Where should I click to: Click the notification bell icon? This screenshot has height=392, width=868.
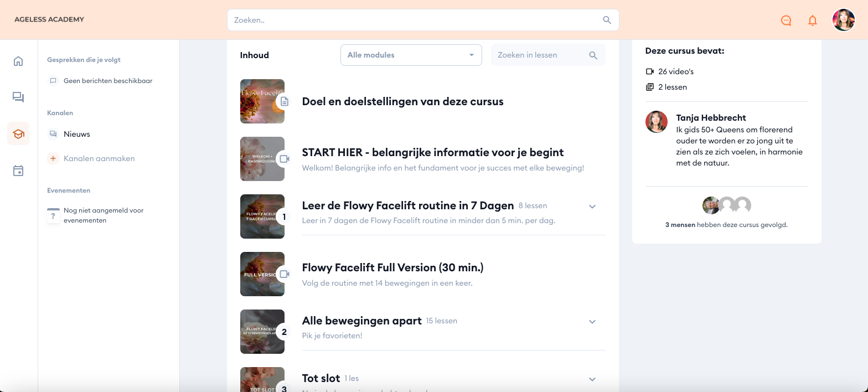tap(812, 20)
